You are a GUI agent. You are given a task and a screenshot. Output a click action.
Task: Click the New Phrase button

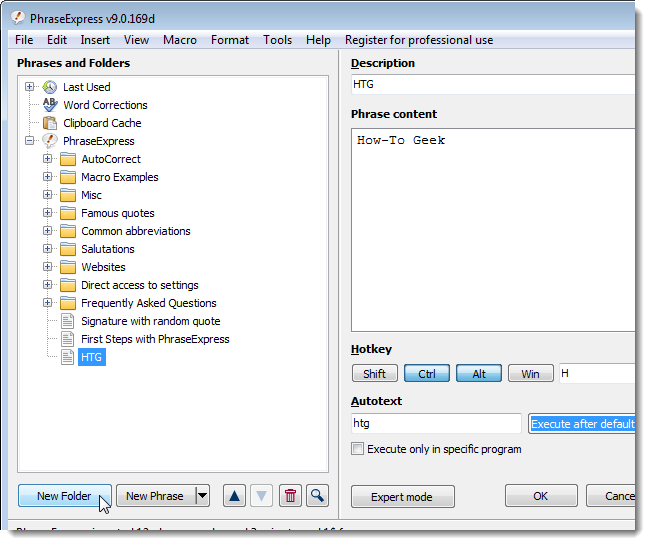pos(155,496)
